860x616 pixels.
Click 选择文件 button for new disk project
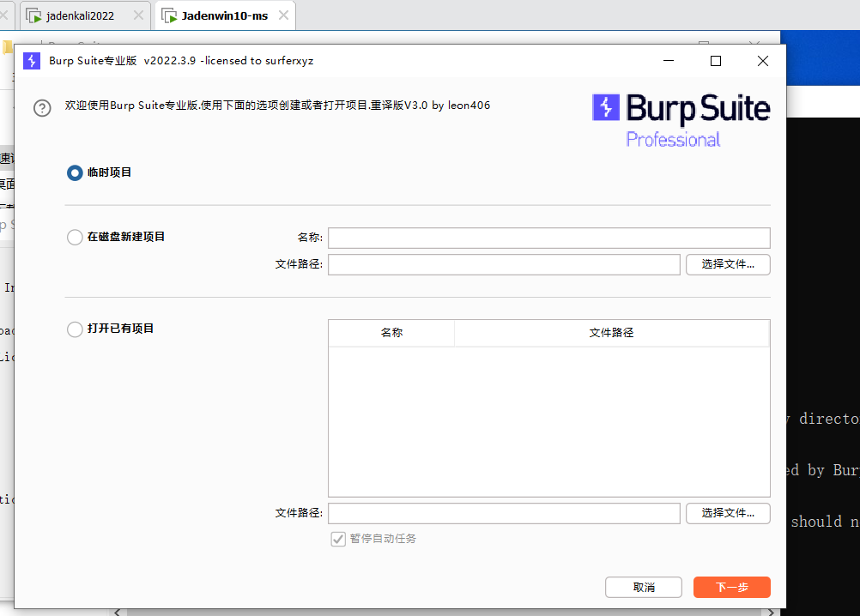[x=728, y=264]
